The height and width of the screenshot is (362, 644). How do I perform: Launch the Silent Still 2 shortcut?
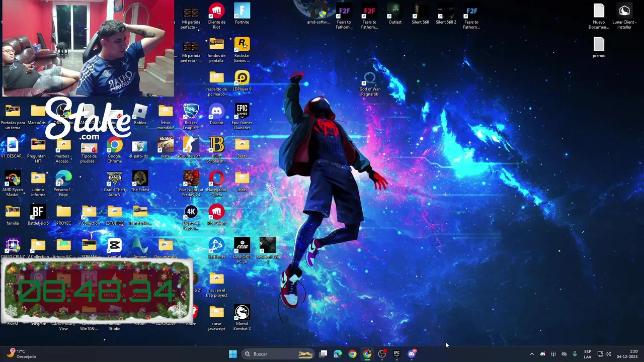(446, 14)
